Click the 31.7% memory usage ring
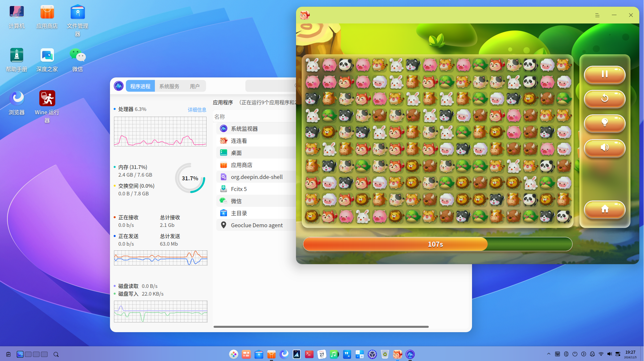The width and height of the screenshot is (644, 361). click(x=190, y=178)
